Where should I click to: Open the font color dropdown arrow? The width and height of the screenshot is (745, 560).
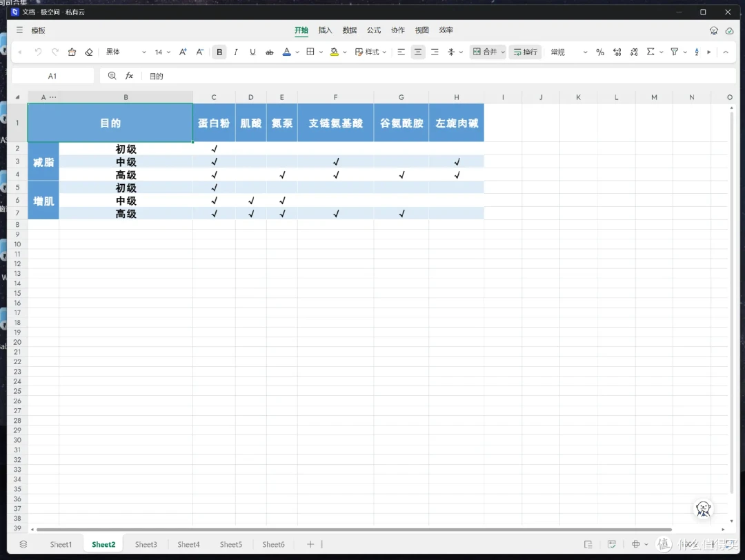[297, 52]
